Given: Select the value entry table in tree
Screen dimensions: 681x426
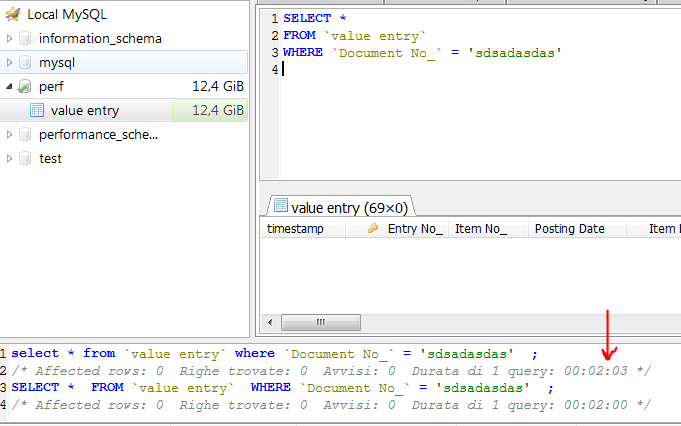Looking at the screenshot, I should [84, 111].
